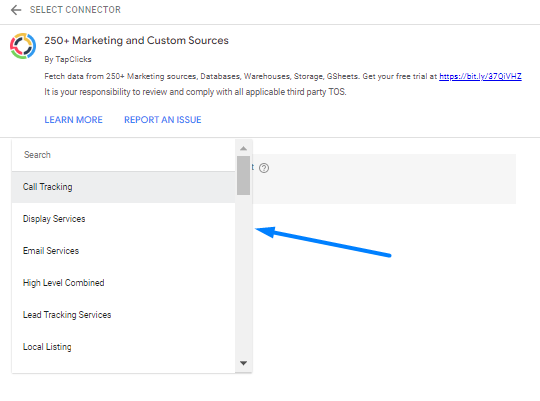Viewport: 540px width, 401px height.
Task: Select High Level Combined option
Action: pyautogui.click(x=123, y=283)
